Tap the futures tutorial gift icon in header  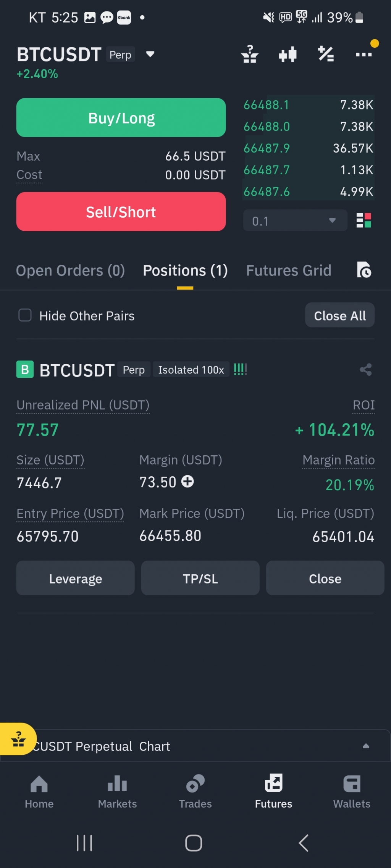pyautogui.click(x=250, y=54)
